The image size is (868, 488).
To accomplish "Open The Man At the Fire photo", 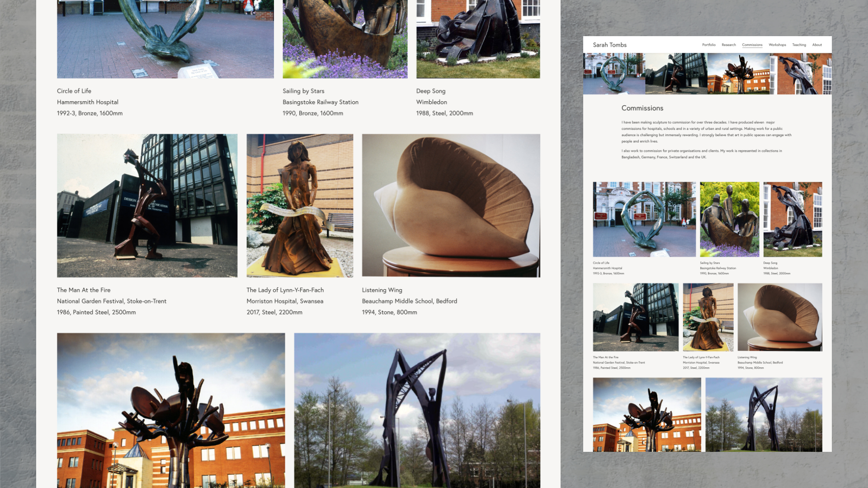I will point(636,317).
